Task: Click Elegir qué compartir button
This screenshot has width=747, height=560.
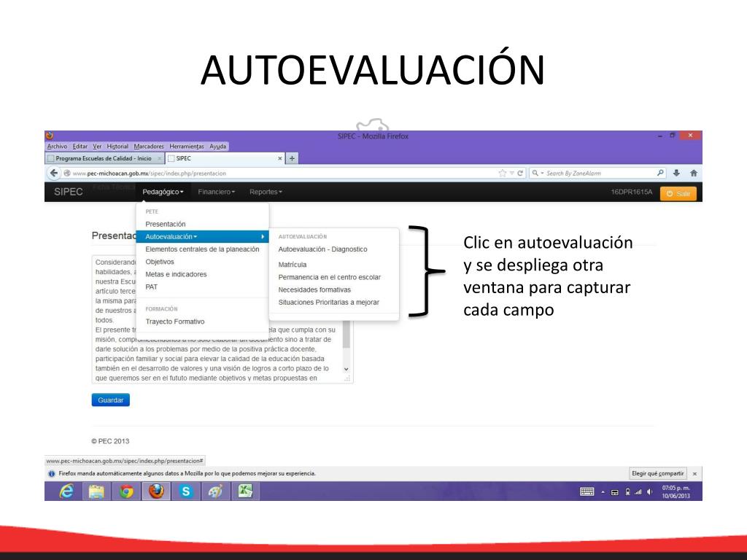Action: [x=657, y=474]
